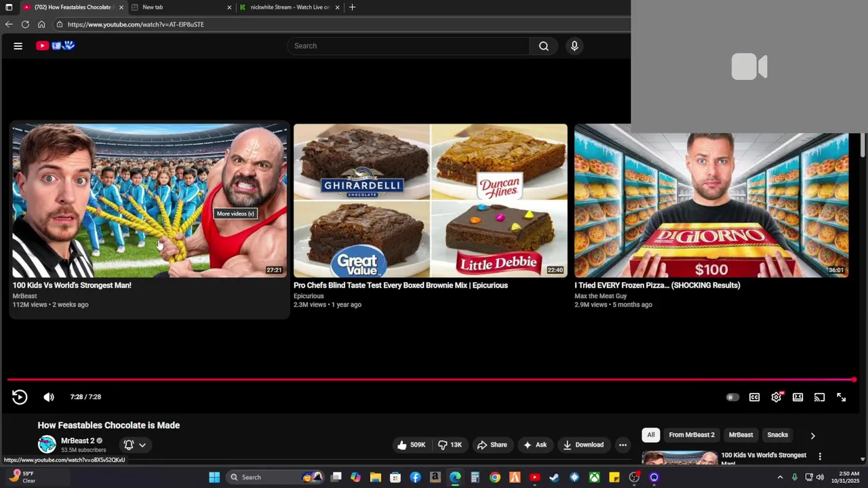Open Facebook from the taskbar
The height and width of the screenshot is (488, 868).
[x=415, y=477]
